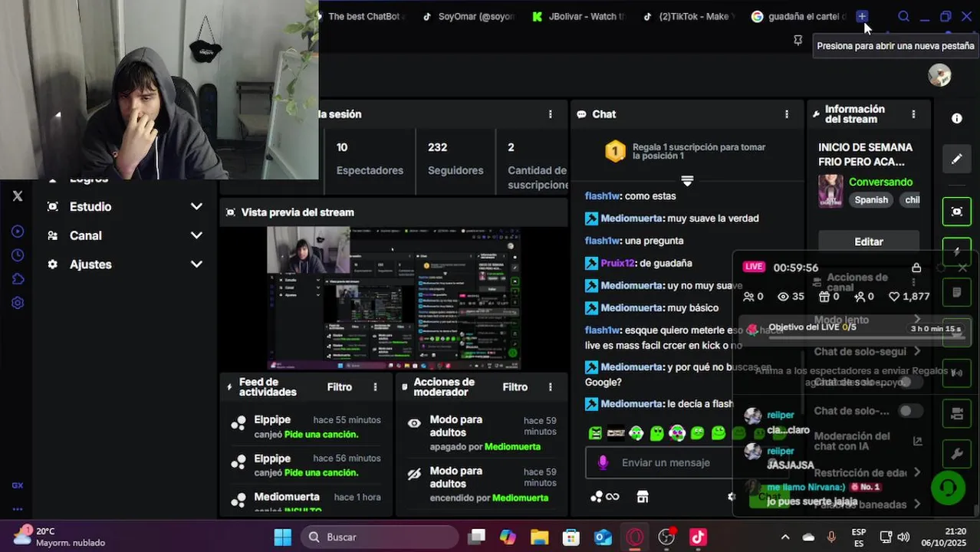Click the lock icon in LIVE overlay
The width and height of the screenshot is (980, 552).
coord(916,268)
